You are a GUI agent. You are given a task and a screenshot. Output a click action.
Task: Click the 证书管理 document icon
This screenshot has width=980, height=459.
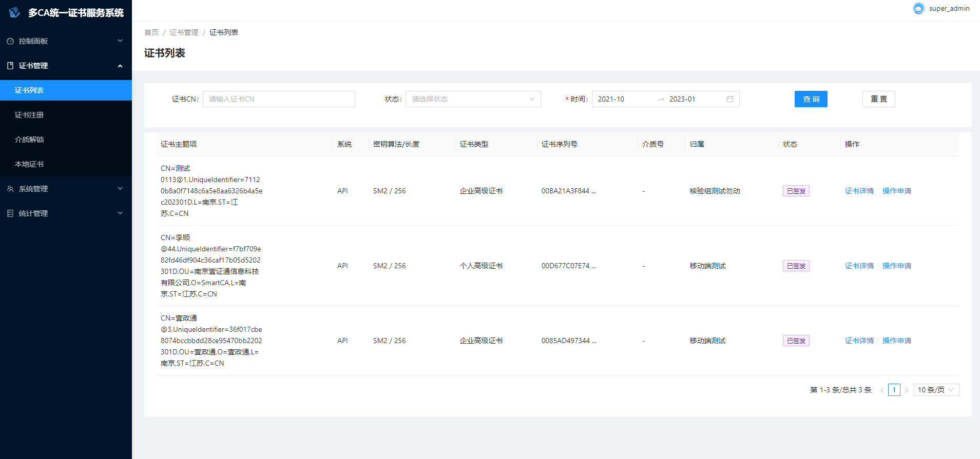[10, 66]
